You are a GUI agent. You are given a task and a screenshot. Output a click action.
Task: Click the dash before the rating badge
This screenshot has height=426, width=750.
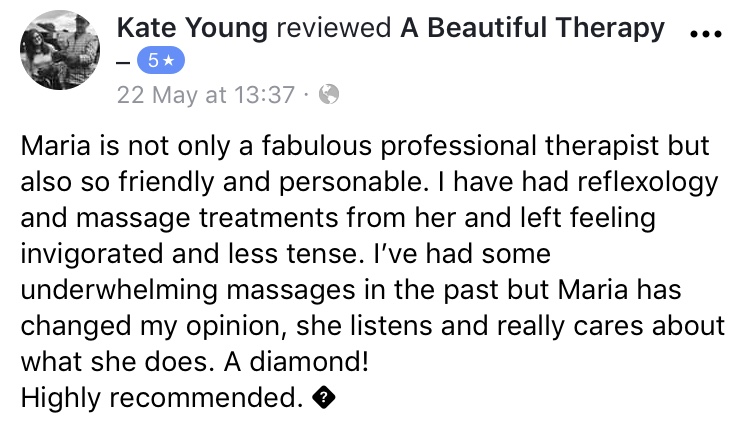click(124, 63)
